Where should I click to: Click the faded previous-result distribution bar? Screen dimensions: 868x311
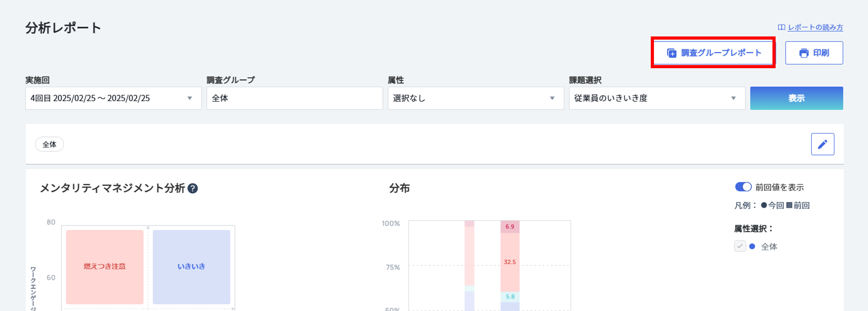[x=469, y=266]
